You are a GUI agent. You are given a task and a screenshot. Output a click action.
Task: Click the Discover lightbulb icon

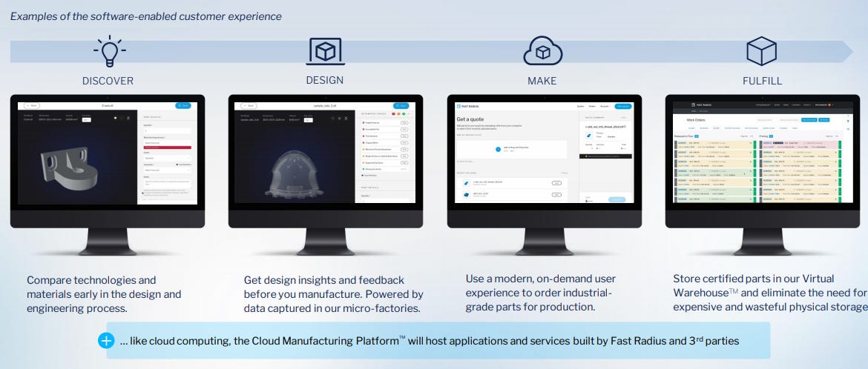click(110, 51)
